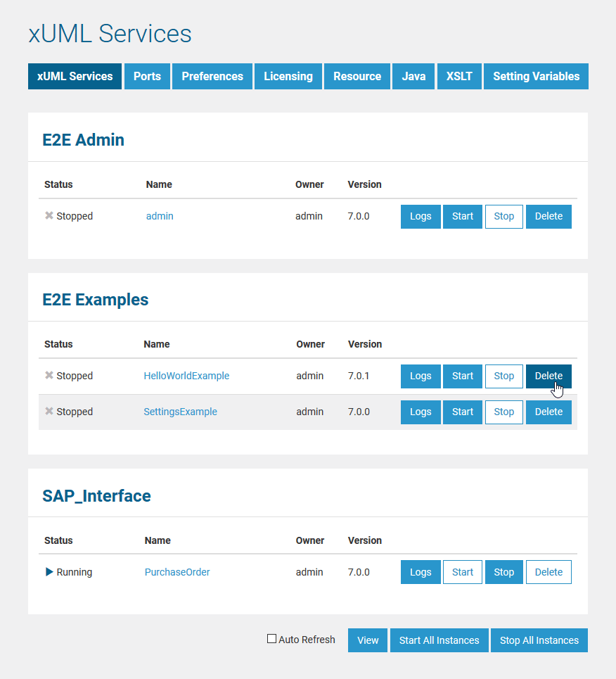View logs for SettingsExample
Viewport: 616px width, 679px height.
[421, 412]
